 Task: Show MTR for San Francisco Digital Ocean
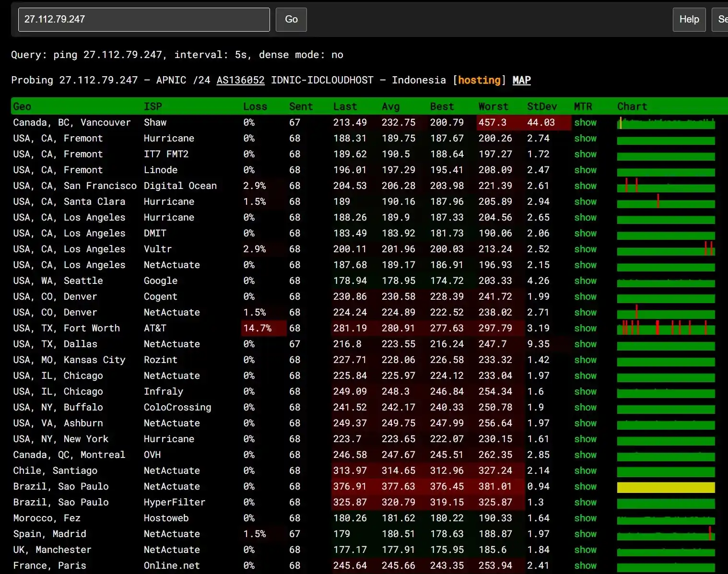pyautogui.click(x=586, y=186)
